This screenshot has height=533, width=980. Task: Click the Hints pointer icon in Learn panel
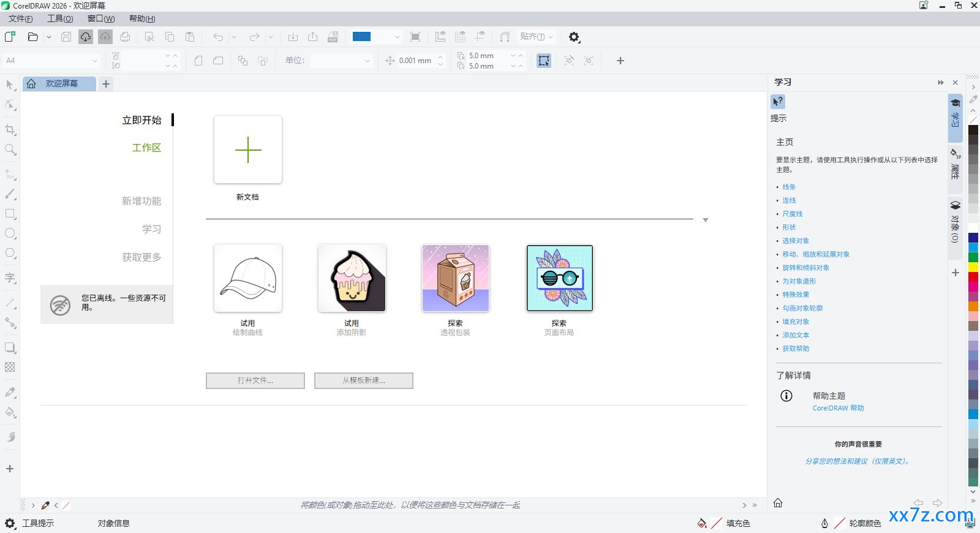coord(778,102)
